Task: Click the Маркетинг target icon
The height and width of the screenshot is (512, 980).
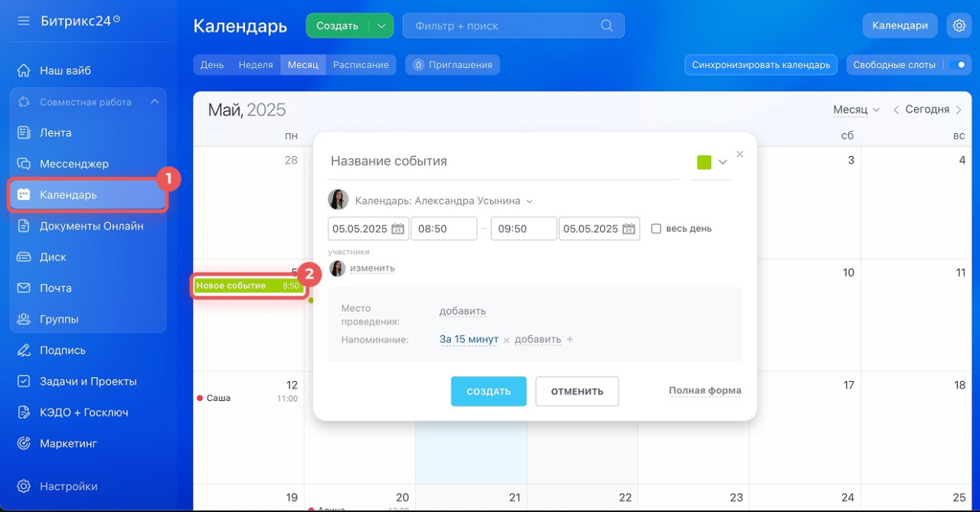Action: pos(24,443)
